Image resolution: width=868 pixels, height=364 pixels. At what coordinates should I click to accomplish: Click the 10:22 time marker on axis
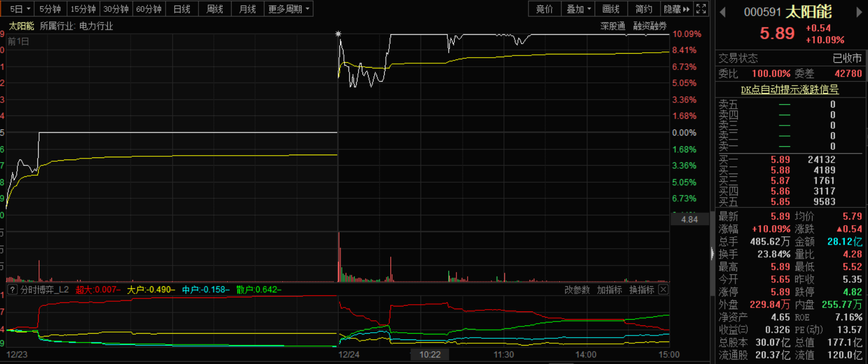click(430, 354)
